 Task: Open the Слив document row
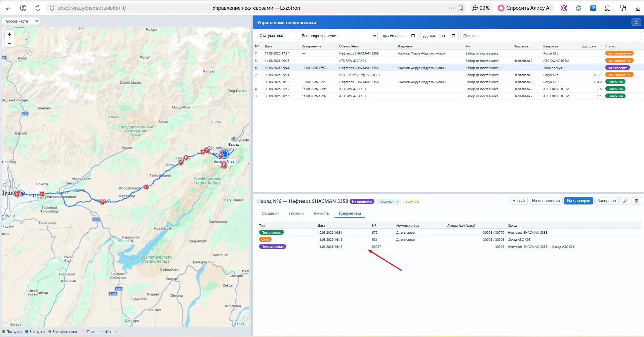coord(450,239)
